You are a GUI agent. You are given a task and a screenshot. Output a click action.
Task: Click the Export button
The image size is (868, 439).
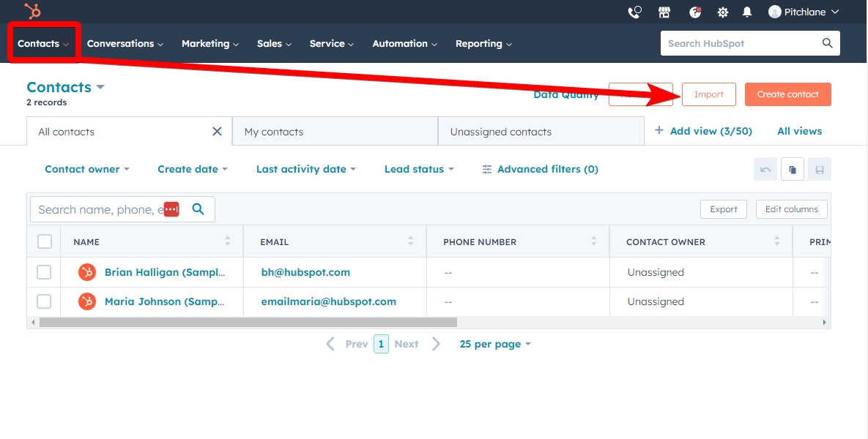(723, 209)
